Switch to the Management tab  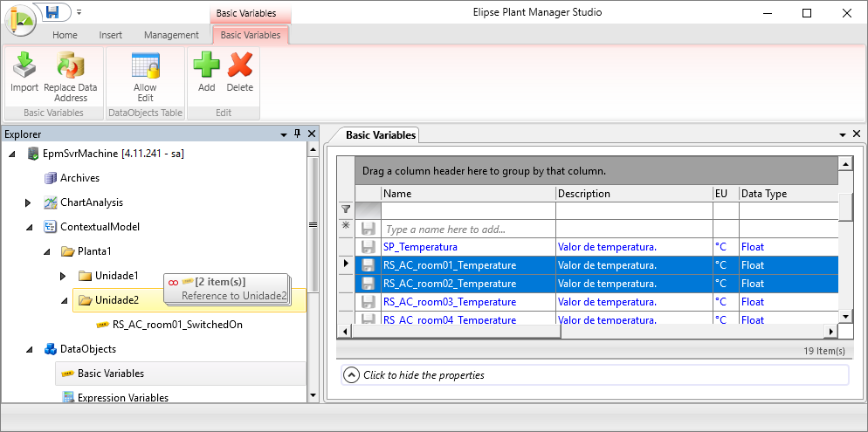coord(171,35)
